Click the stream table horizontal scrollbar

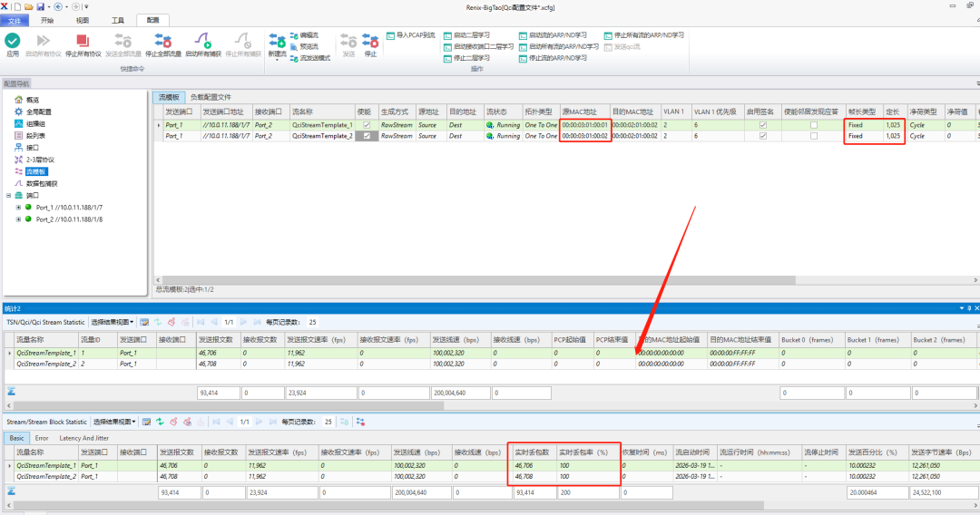478,280
